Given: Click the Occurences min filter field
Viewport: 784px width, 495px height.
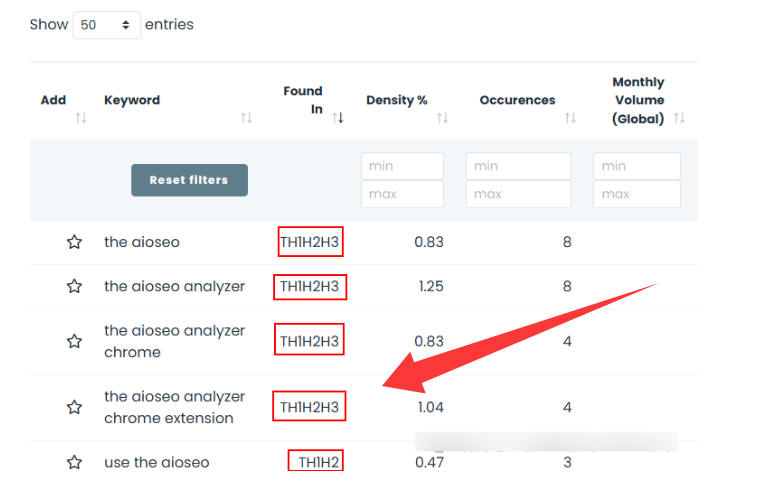Looking at the screenshot, I should [518, 166].
